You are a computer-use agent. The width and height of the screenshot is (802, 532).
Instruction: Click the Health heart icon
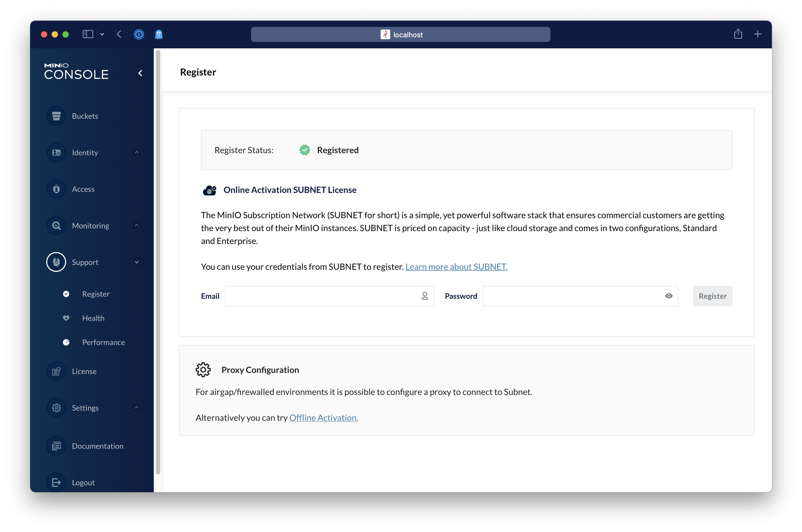coord(66,318)
